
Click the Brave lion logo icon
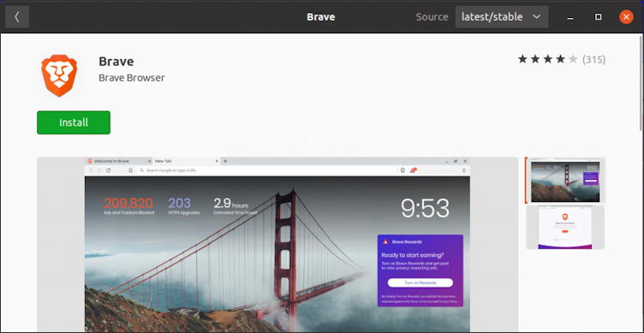[x=59, y=75]
